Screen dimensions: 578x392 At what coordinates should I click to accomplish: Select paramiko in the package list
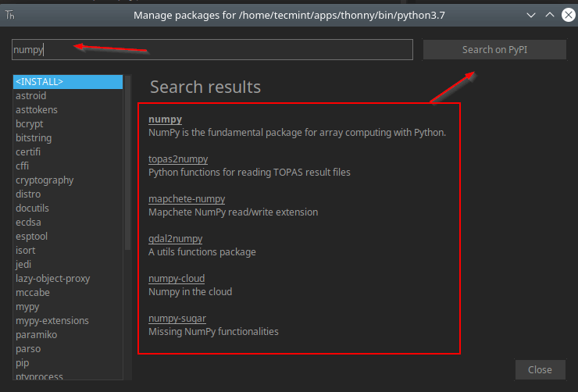click(36, 335)
